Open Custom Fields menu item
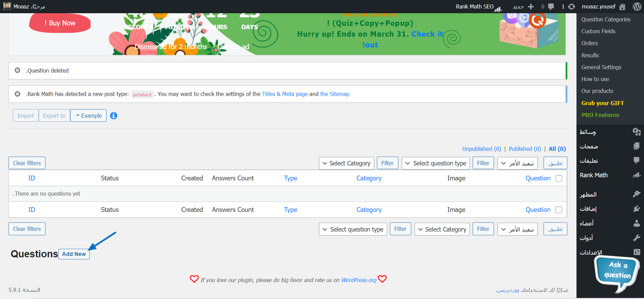The image size is (644, 299). pos(599,31)
